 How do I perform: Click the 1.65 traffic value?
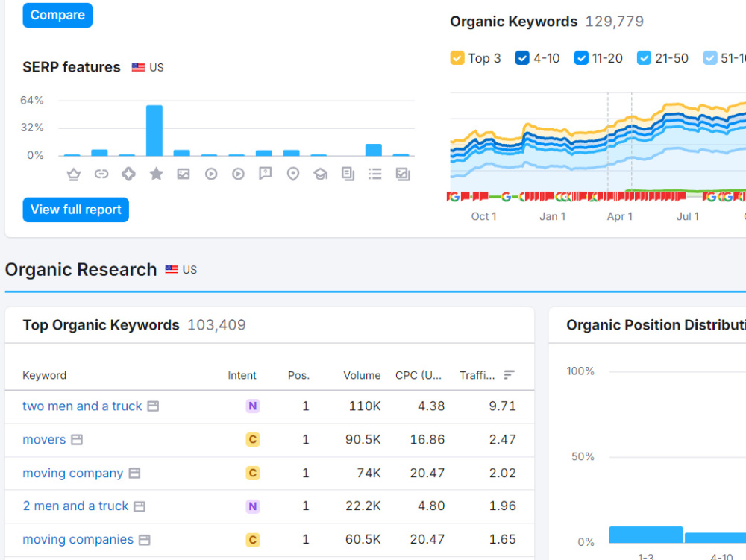click(502, 540)
